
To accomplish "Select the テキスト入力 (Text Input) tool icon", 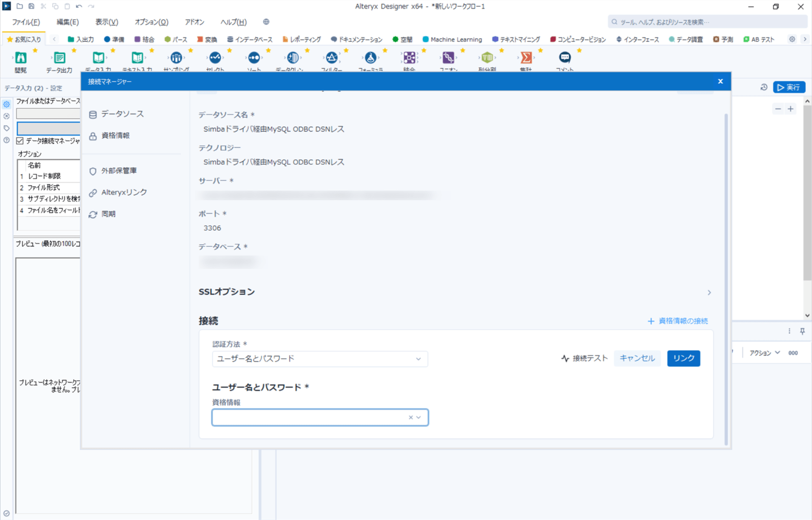I will pyautogui.click(x=137, y=58).
